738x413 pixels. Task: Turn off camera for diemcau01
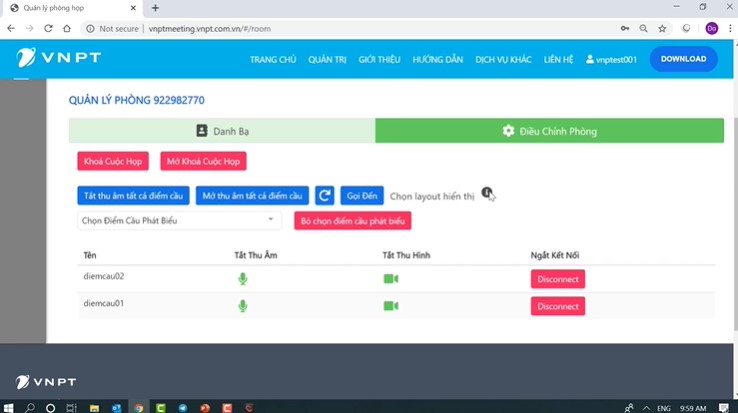click(390, 305)
